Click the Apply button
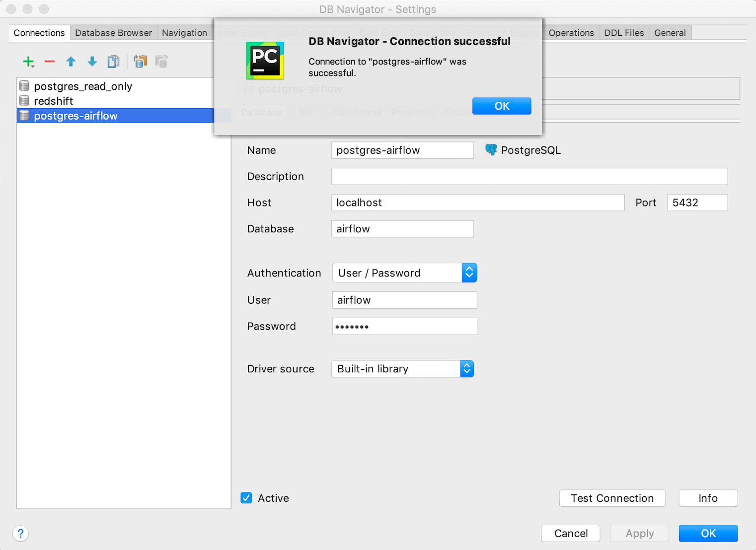 pos(639,533)
